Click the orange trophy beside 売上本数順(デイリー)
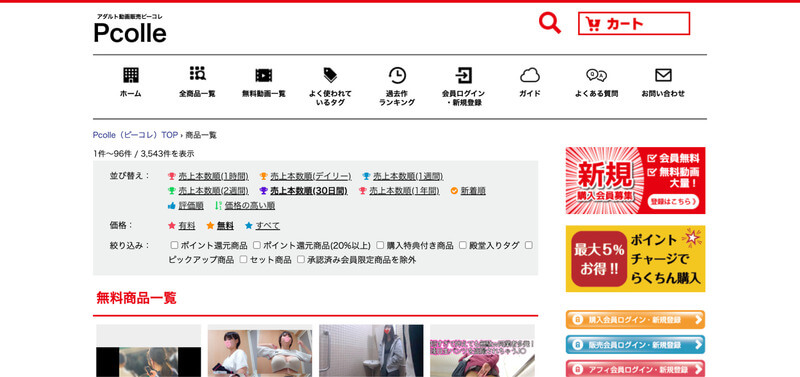Image resolution: width=800 pixels, height=377 pixels. [263, 176]
